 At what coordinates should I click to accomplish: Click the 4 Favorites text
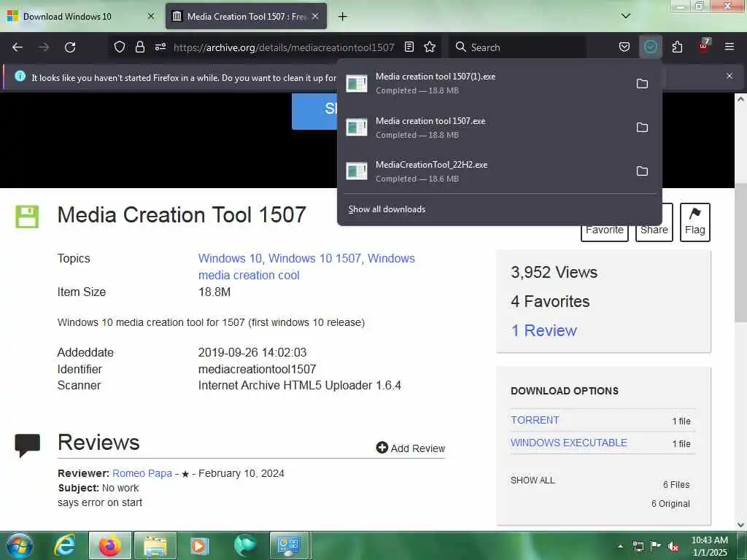550,301
